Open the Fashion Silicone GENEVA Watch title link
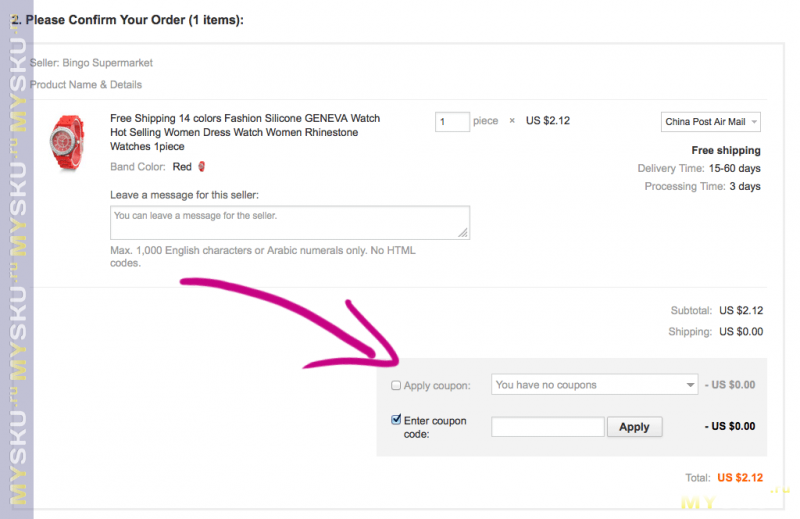Image resolution: width=800 pixels, height=519 pixels. (x=245, y=132)
